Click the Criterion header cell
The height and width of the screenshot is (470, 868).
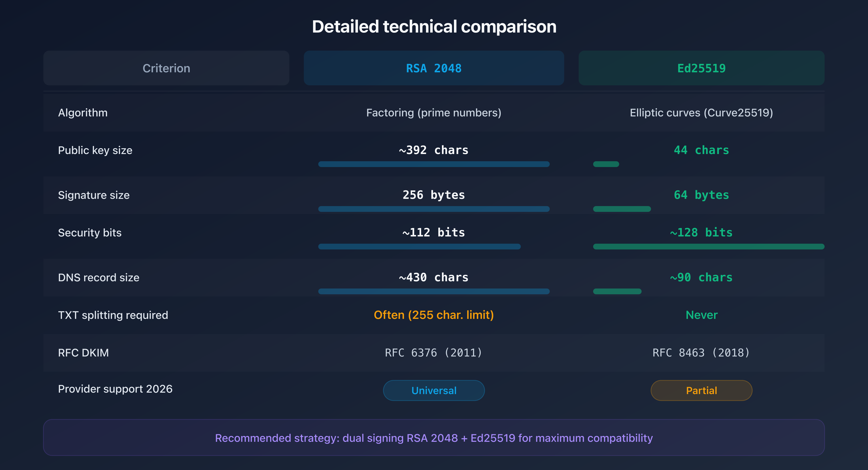[166, 68]
